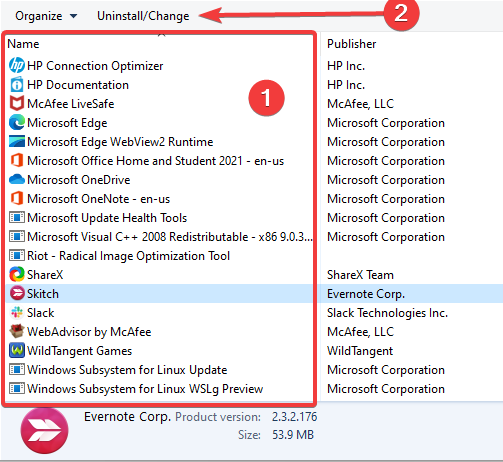Select Microsoft Visual C++ 2008 Redistributable

pyautogui.click(x=170, y=237)
